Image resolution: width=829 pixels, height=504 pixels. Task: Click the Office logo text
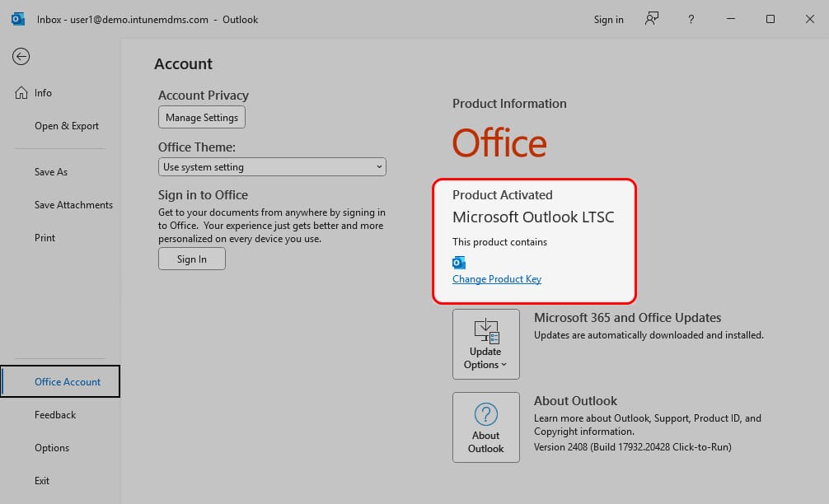(499, 143)
